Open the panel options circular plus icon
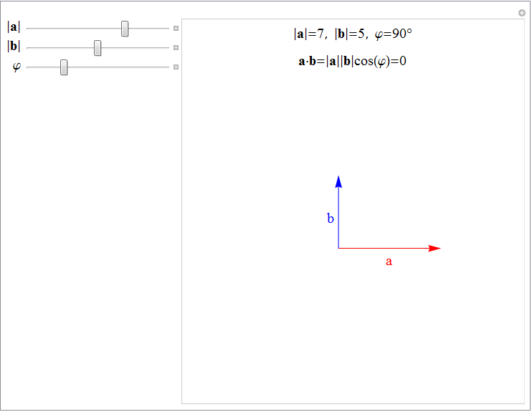This screenshot has height=412, width=532. 522,13
